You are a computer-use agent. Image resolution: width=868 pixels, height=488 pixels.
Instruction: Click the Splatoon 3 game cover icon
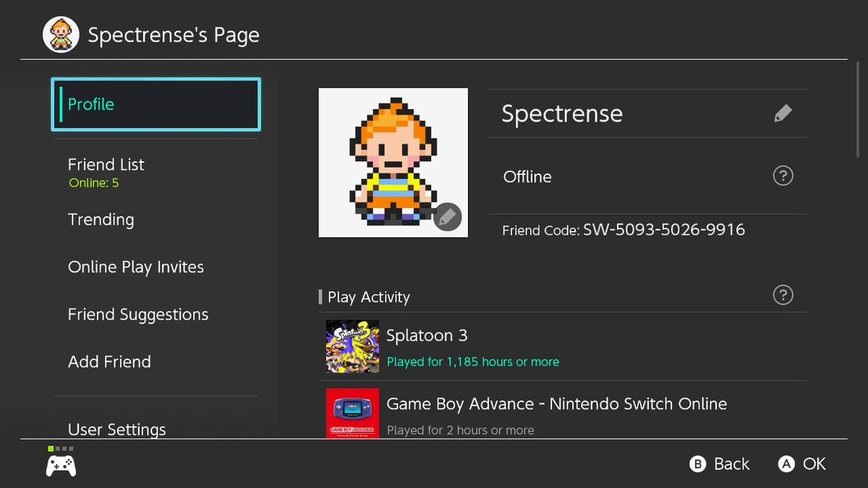pyautogui.click(x=352, y=346)
